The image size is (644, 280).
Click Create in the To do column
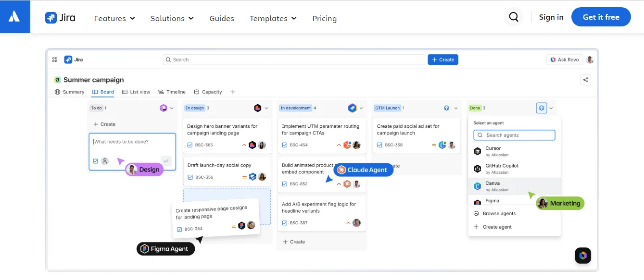point(104,124)
